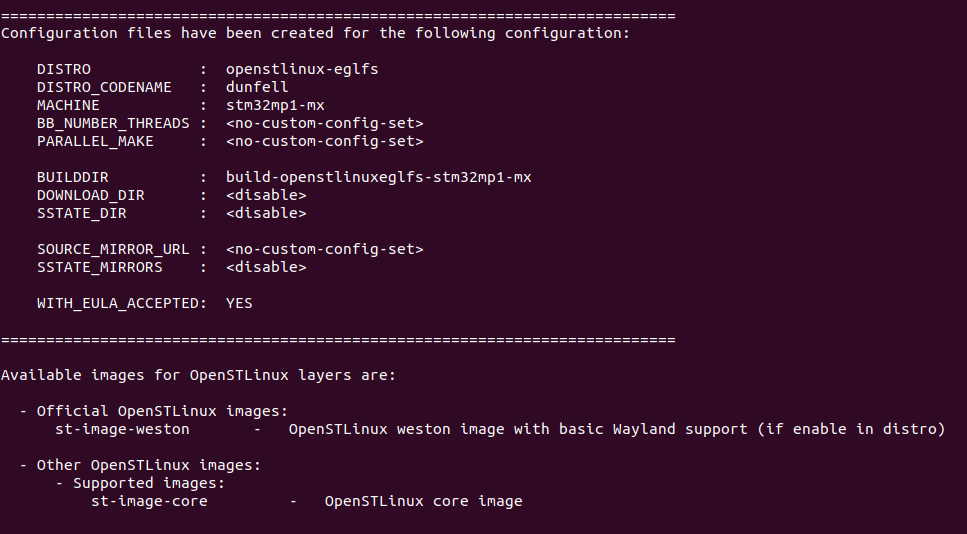Click the 'Other OpenSTLinux images' heading
Viewport: 967px width, 534px height.
click(x=149, y=466)
